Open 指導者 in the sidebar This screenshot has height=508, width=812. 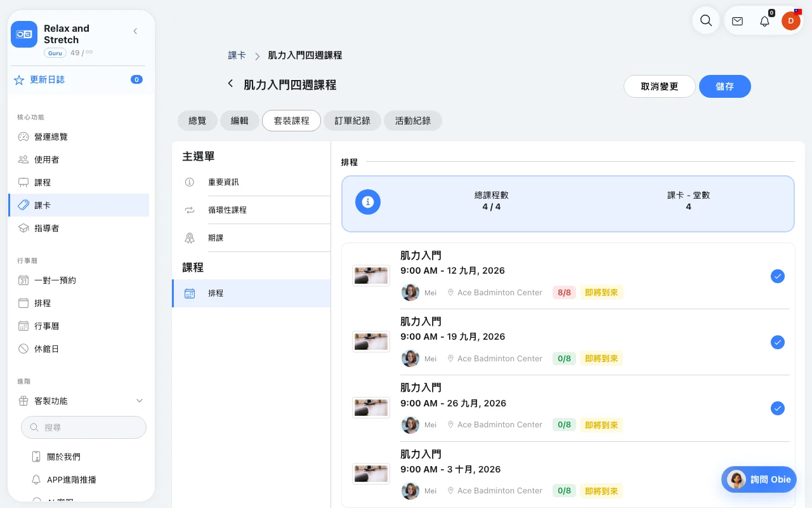[x=79, y=228]
